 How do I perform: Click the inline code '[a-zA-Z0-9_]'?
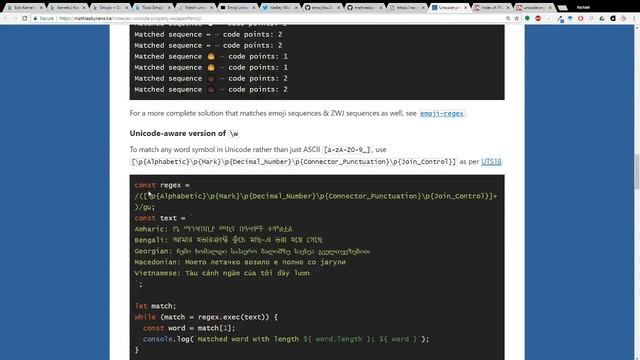pyautogui.click(x=347, y=150)
